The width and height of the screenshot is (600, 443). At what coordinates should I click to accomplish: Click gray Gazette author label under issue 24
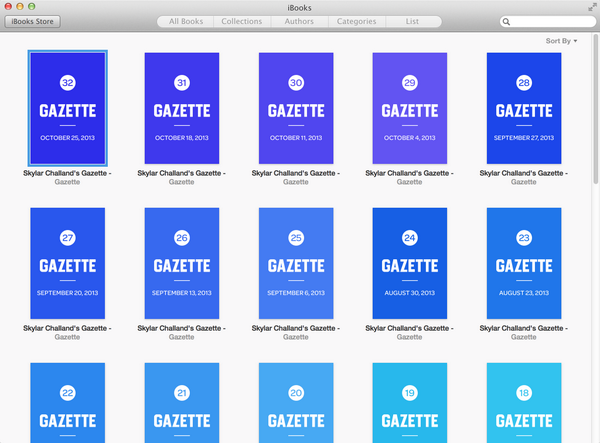[x=409, y=337]
